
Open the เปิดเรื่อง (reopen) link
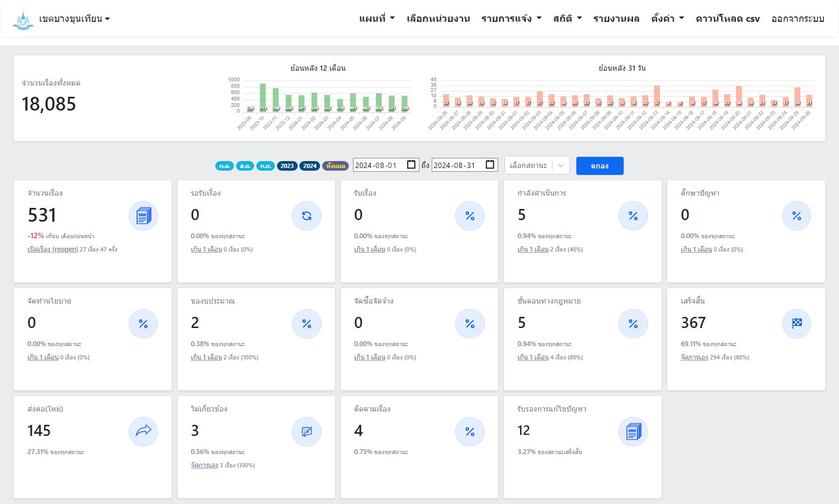pos(53,249)
